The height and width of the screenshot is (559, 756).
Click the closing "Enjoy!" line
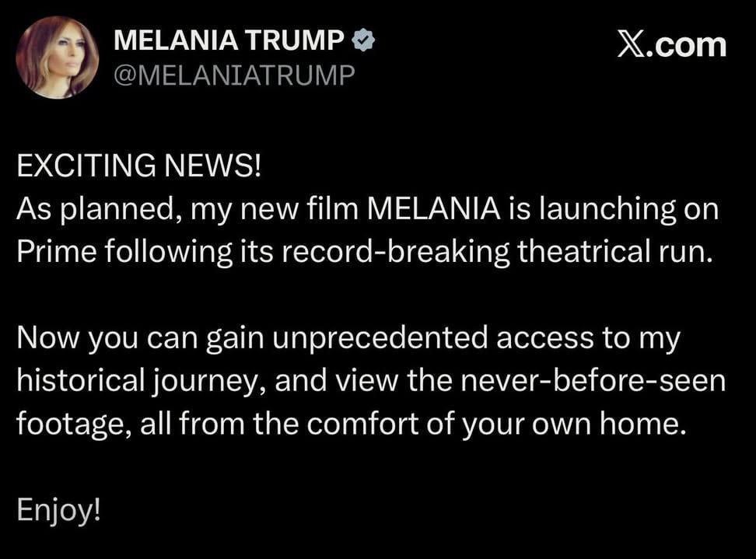(59, 511)
